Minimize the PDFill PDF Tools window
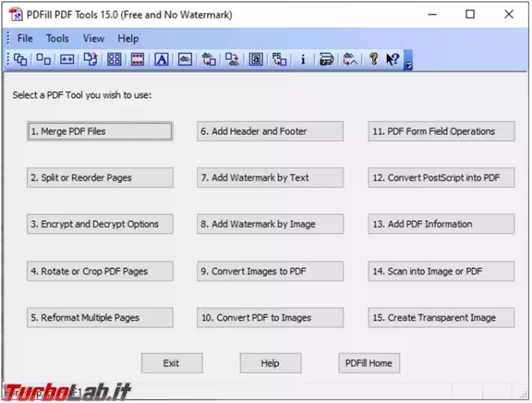The width and height of the screenshot is (532, 403). (432, 15)
